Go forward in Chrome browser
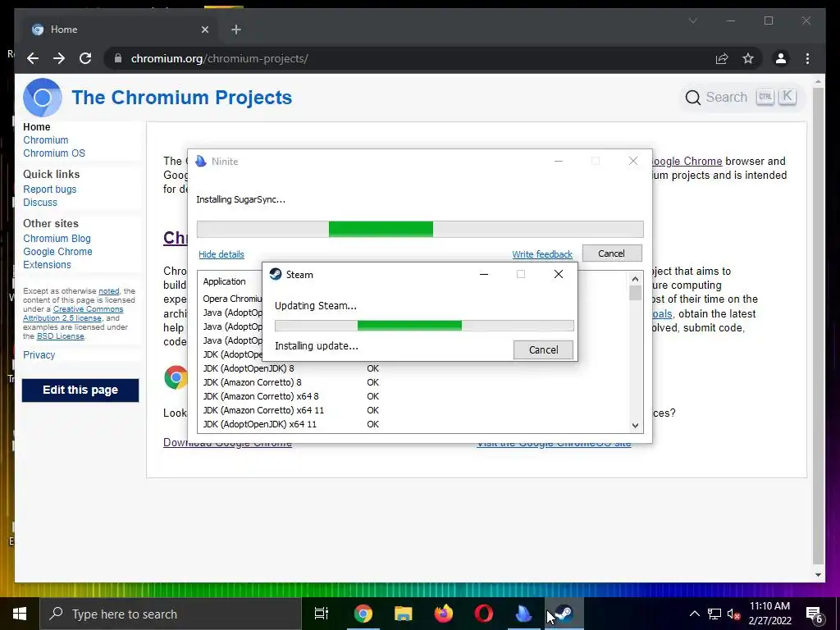840x630 pixels. (59, 58)
